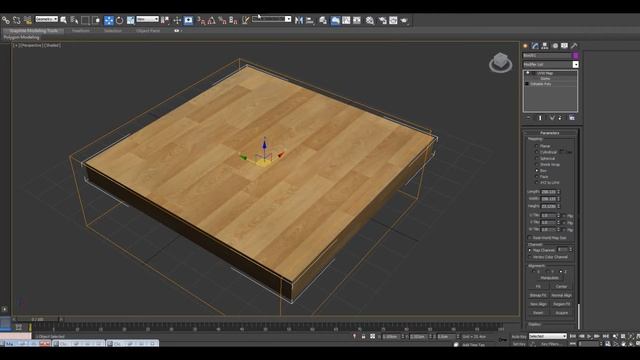This screenshot has height=360, width=640.
Task: Click the Fit alignment button
Action: [538, 287]
